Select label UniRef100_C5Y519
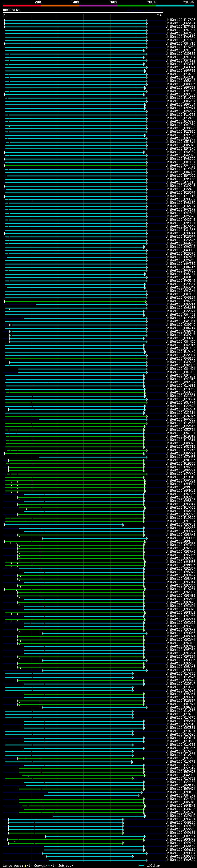The height and width of the screenshot is (868, 197). (180, 768)
